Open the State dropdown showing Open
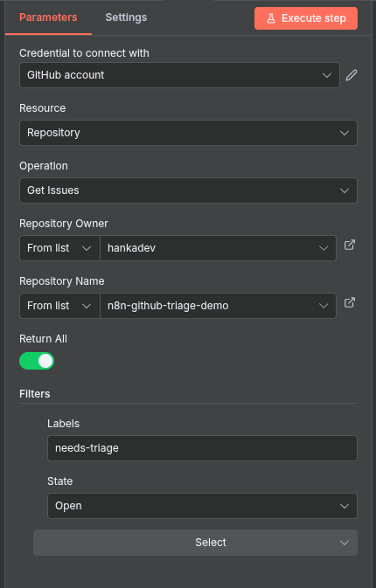 click(202, 506)
